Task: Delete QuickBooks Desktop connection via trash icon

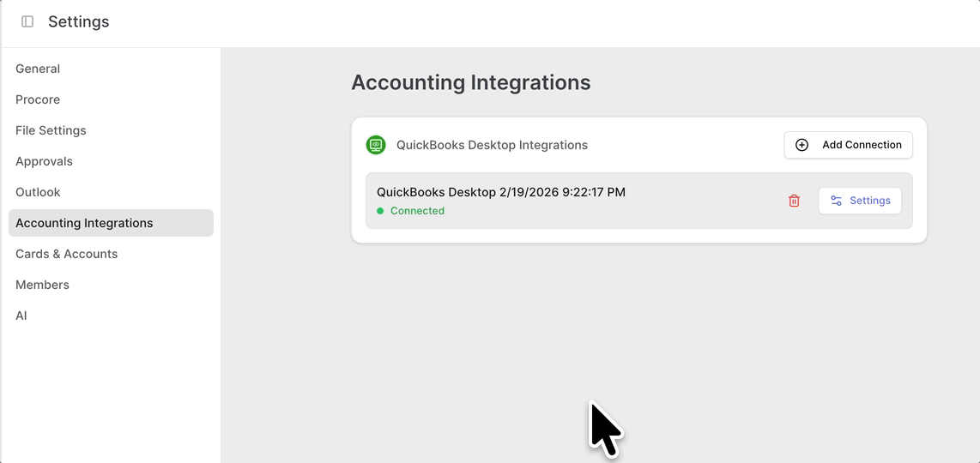Action: tap(794, 201)
